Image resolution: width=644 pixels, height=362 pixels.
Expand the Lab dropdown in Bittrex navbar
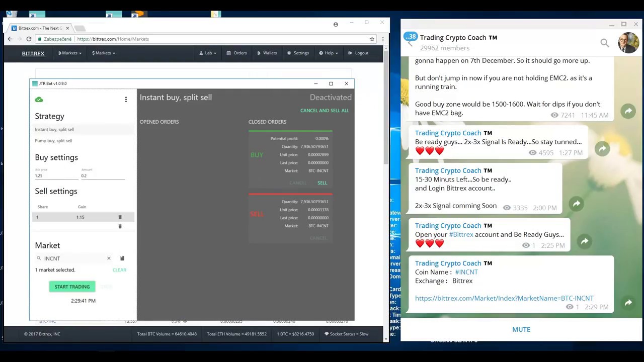point(208,53)
